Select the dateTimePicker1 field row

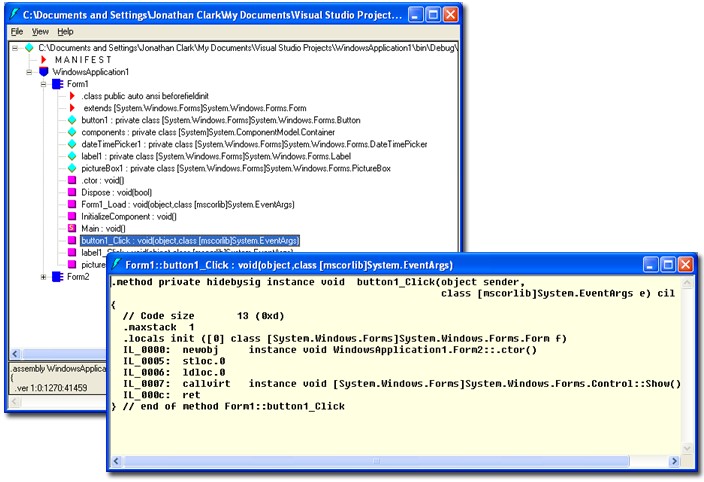[254, 145]
